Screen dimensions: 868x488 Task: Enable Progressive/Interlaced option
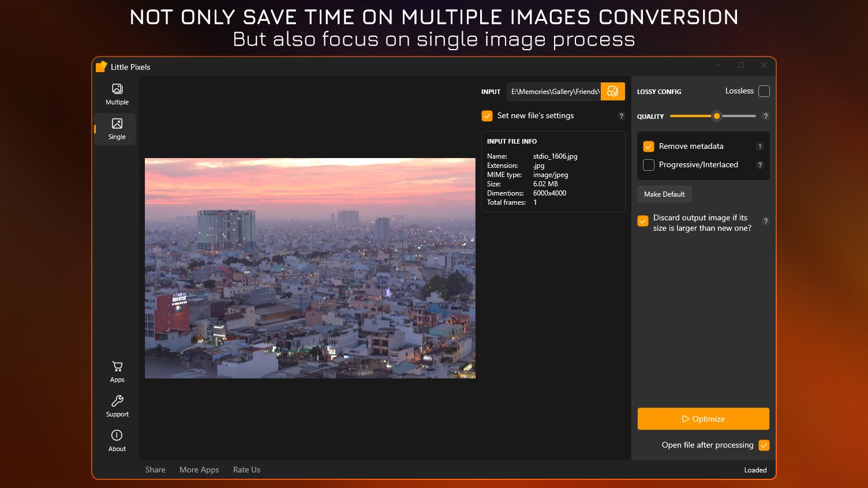tap(649, 165)
